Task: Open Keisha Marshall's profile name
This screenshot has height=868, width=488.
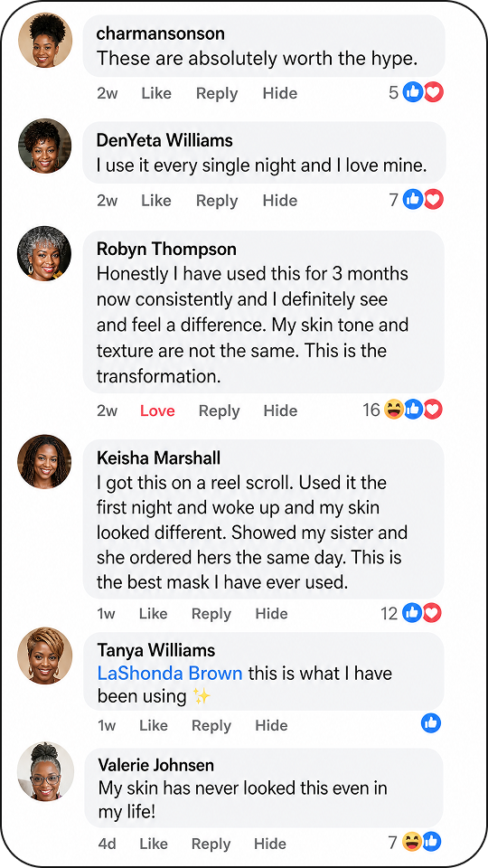Action: 158,458
